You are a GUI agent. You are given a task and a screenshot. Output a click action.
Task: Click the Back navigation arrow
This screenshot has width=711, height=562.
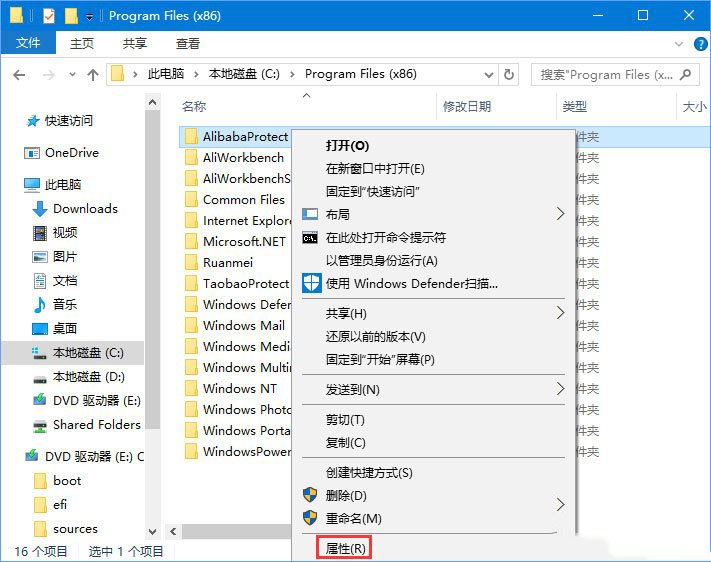pos(19,74)
